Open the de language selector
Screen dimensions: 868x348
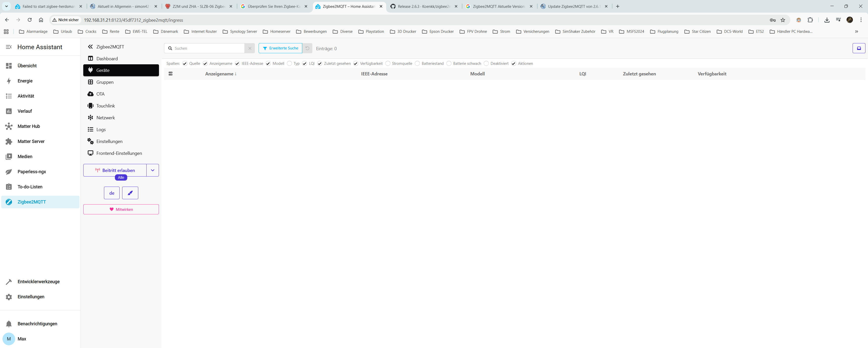click(x=112, y=193)
